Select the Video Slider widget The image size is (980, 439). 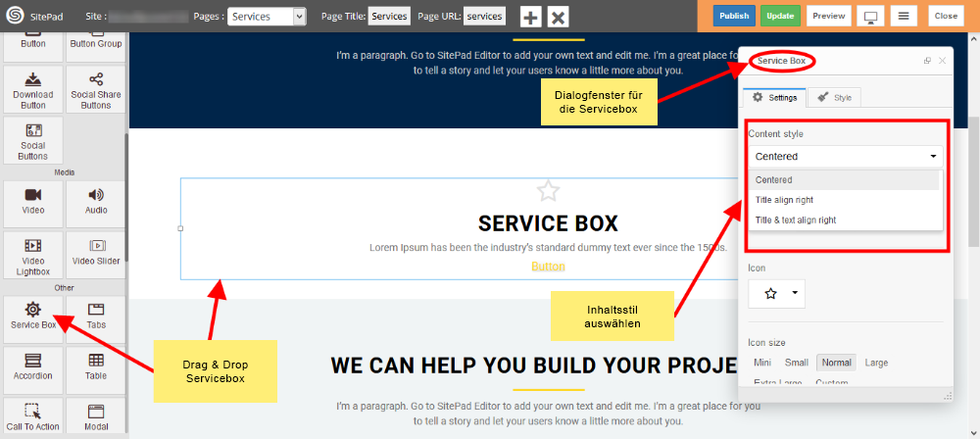96,255
